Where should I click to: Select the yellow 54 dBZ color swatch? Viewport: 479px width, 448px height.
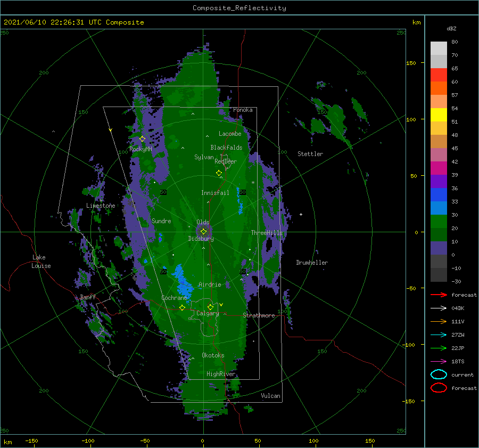tap(439, 115)
